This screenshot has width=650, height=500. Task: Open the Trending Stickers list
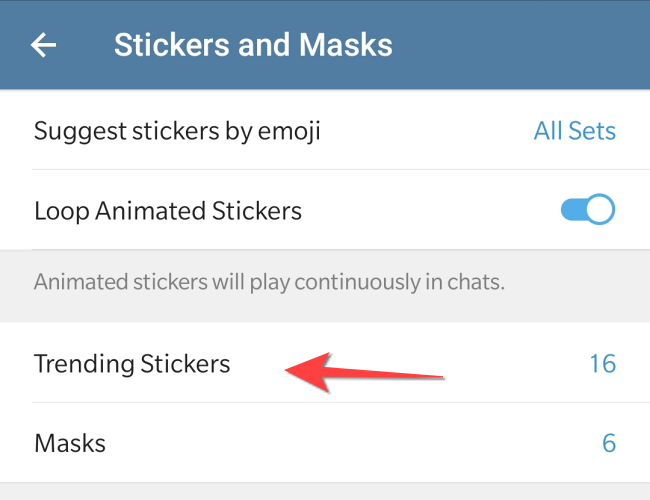pyautogui.click(x=132, y=363)
